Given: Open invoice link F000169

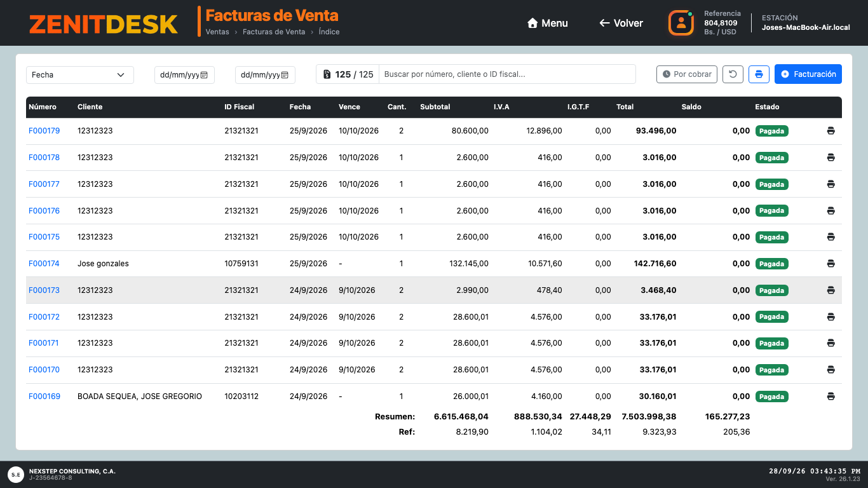Looking at the screenshot, I should [x=44, y=396].
